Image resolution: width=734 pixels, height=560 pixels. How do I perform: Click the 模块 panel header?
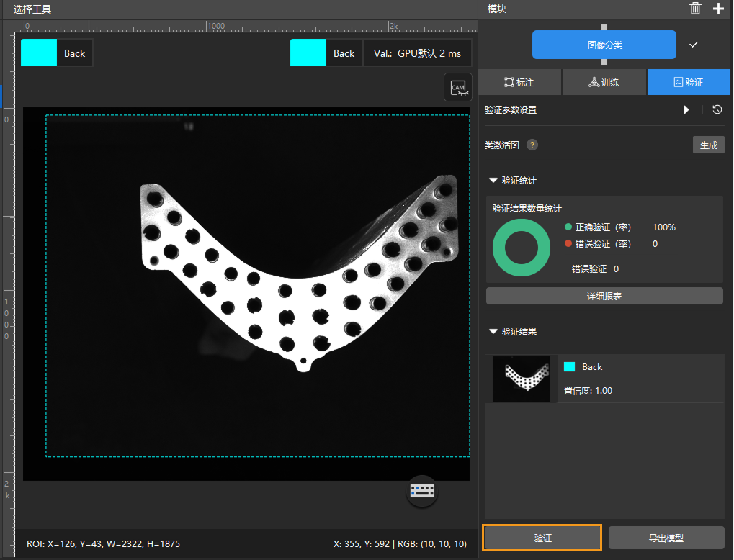click(x=497, y=9)
